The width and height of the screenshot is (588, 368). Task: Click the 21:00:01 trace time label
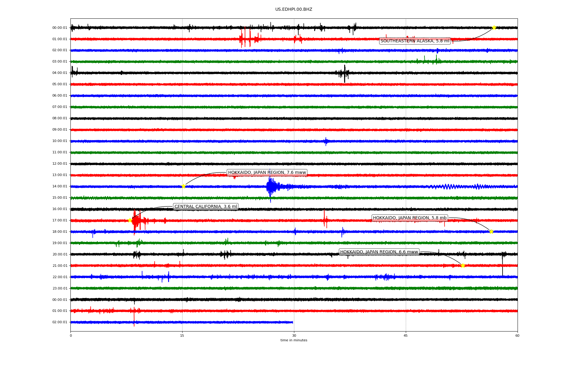60,266
